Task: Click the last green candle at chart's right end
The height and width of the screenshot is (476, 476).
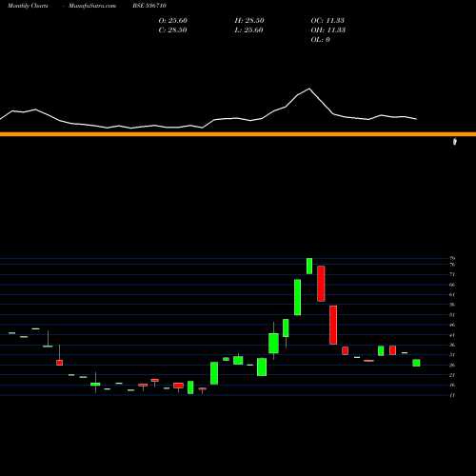Action: coord(416,363)
